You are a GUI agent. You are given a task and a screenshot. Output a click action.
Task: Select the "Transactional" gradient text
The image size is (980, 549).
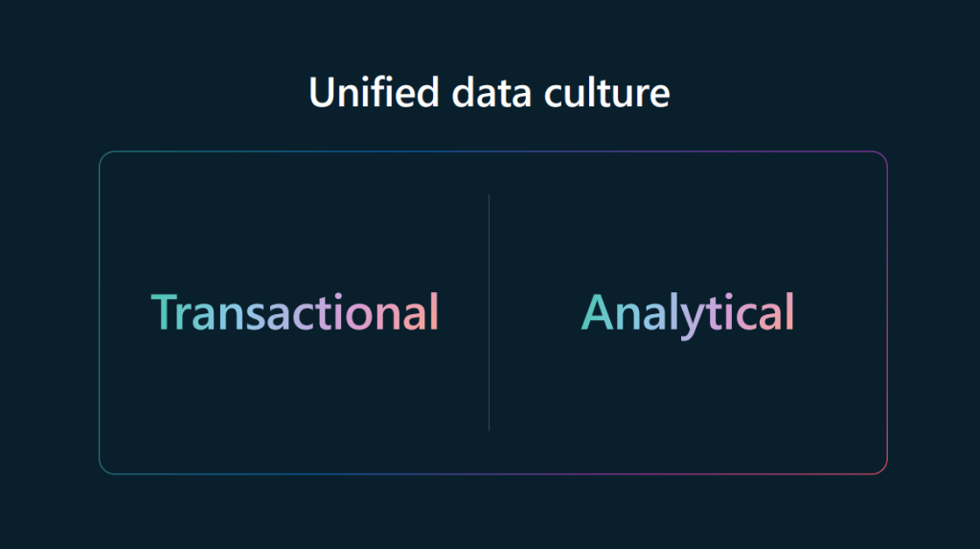pyautogui.click(x=295, y=312)
